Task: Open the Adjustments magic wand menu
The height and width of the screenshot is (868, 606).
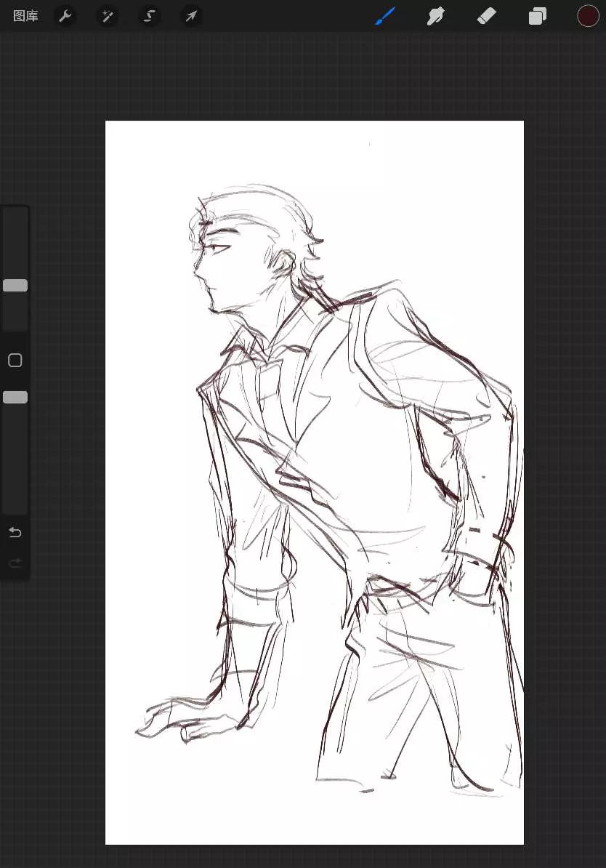Action: pyautogui.click(x=108, y=16)
